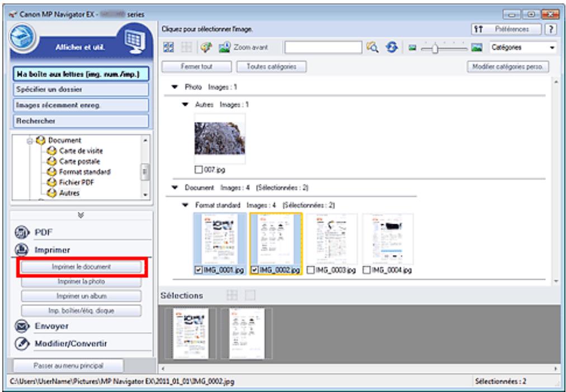566x392 pixels.
Task: Check the IMG_0004.jpg checkbox
Action: (366, 270)
